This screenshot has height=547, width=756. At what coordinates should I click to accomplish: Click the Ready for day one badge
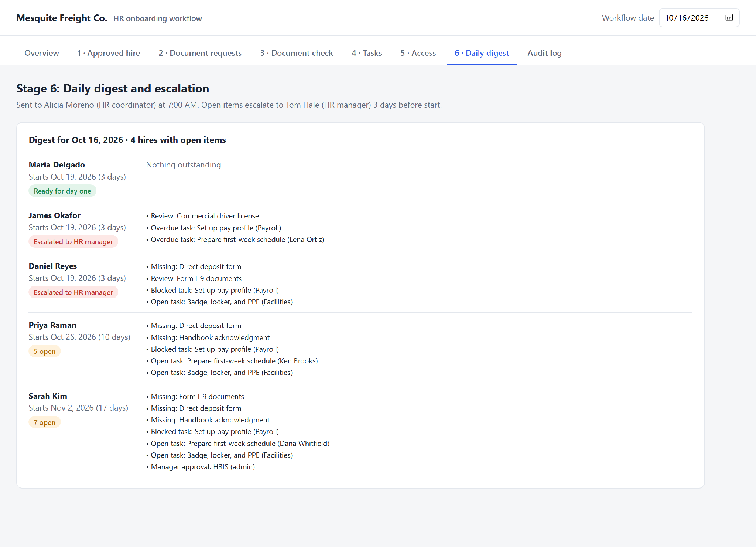point(62,191)
